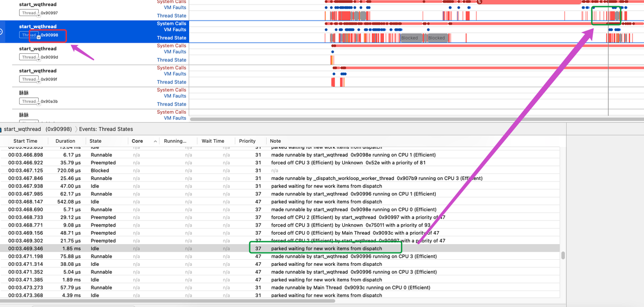Select the row starting at 00:03.471.198

pos(281,256)
